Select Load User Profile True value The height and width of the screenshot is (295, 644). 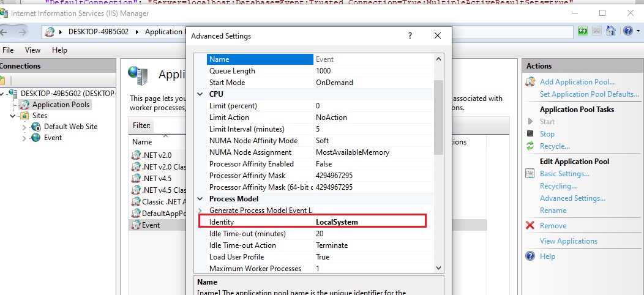pyautogui.click(x=323, y=257)
